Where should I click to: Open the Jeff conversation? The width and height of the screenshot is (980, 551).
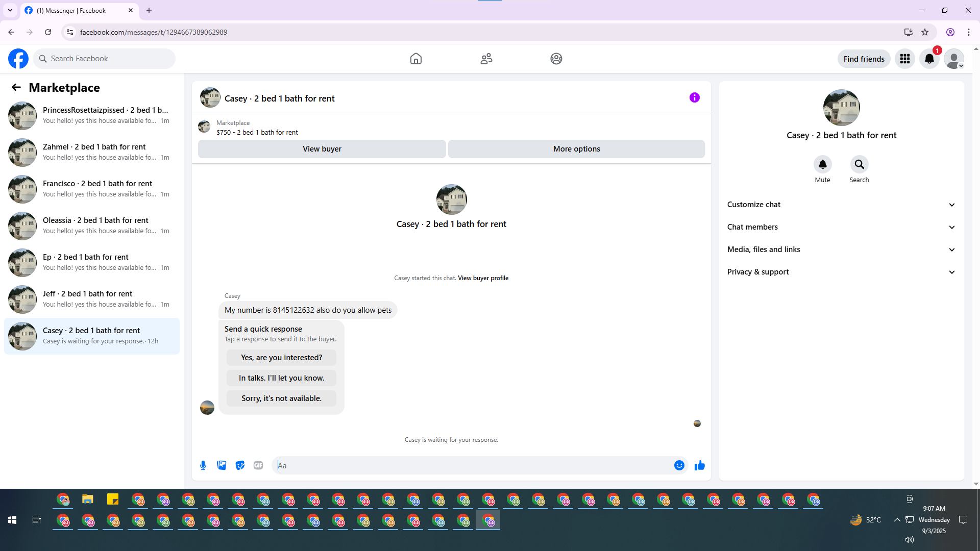coord(92,299)
